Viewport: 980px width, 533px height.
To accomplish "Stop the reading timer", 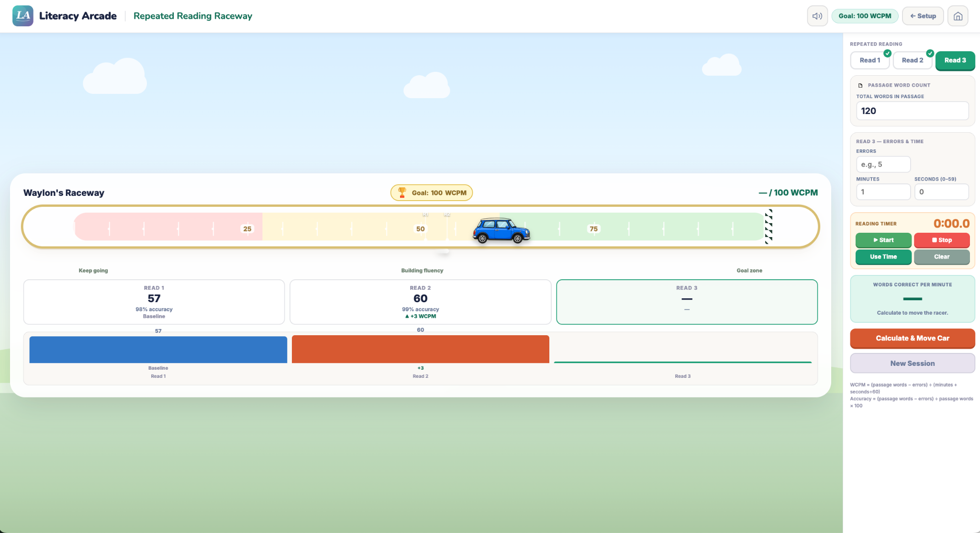I will [942, 240].
